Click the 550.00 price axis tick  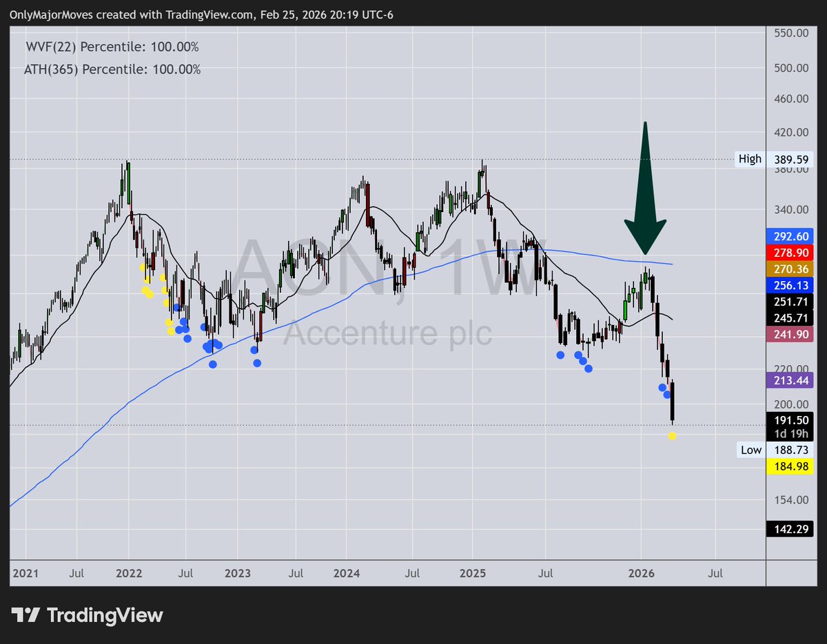click(x=790, y=33)
